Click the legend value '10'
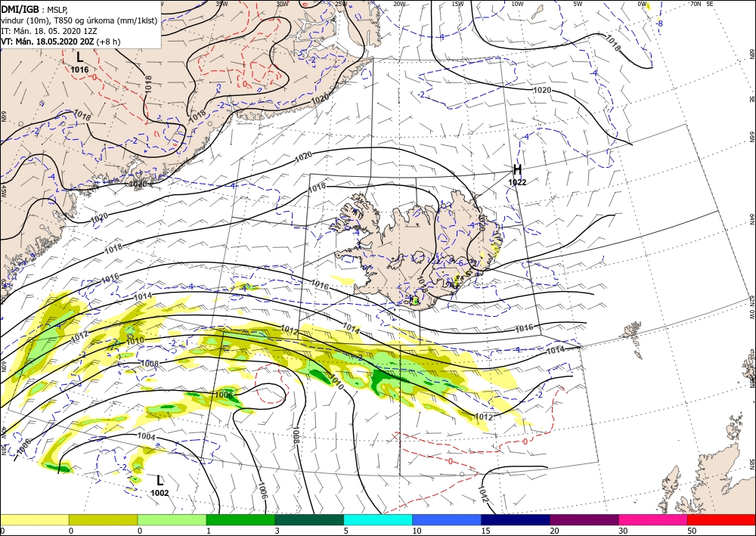The width and height of the screenshot is (756, 536). coord(417,531)
